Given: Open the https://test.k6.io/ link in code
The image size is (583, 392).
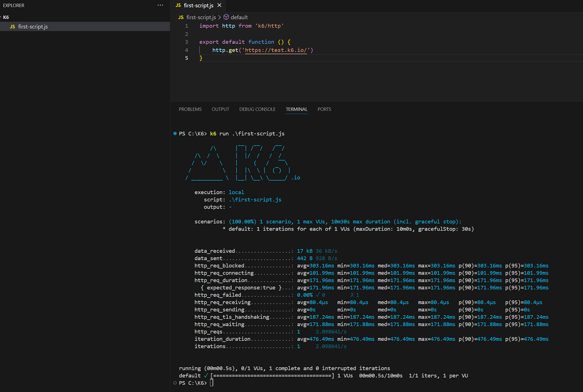Looking at the screenshot, I should tap(276, 50).
